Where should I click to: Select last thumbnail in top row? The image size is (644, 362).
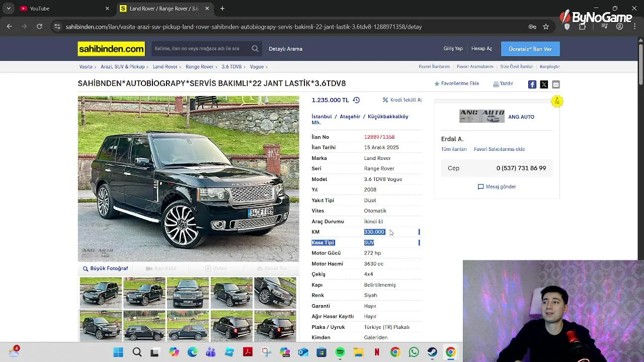pos(275,292)
